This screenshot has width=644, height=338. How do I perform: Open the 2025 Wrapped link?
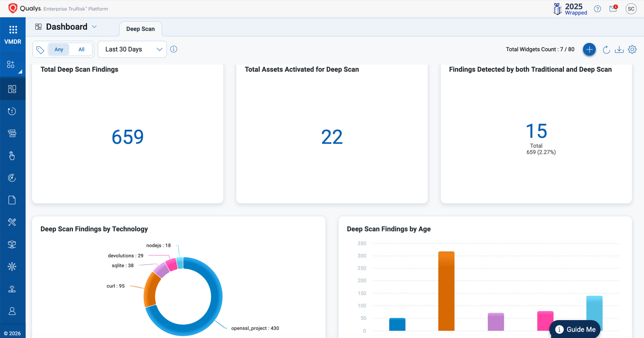point(570,9)
